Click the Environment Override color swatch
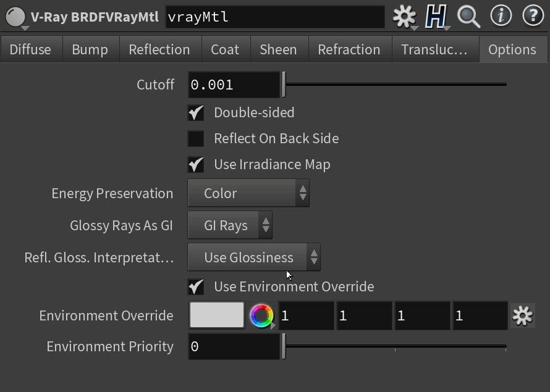550x392 pixels. pyautogui.click(x=217, y=315)
